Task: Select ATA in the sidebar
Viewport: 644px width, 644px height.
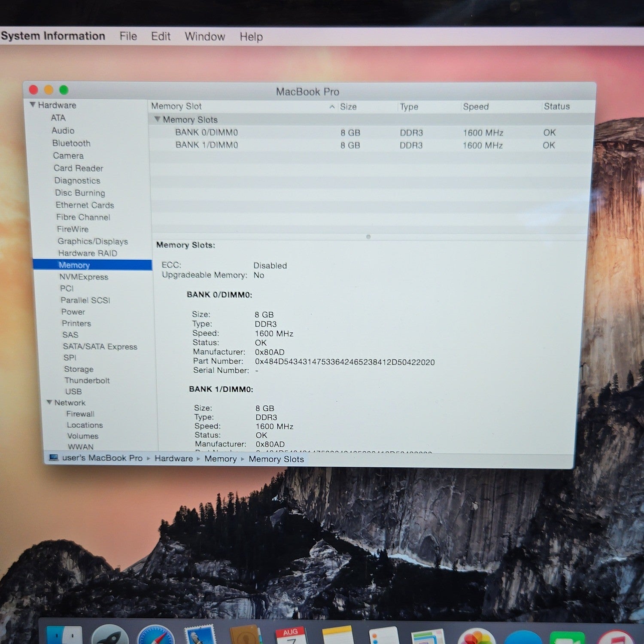Action: (58, 118)
